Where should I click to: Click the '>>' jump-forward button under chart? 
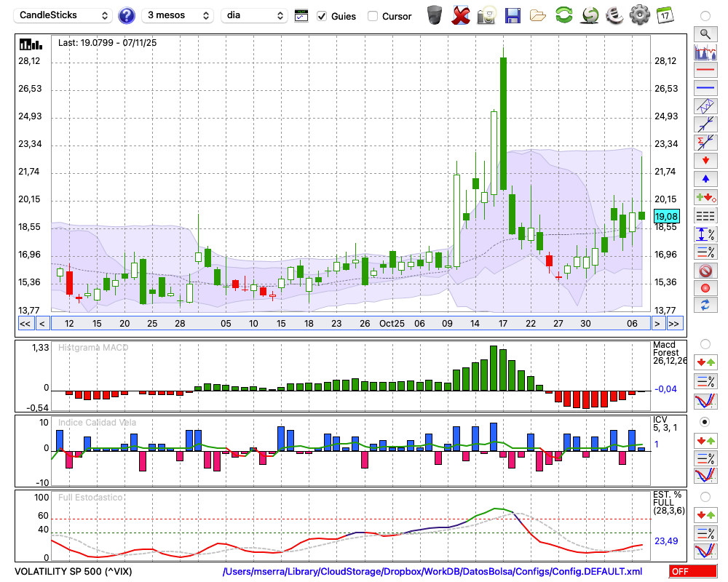pyautogui.click(x=674, y=324)
